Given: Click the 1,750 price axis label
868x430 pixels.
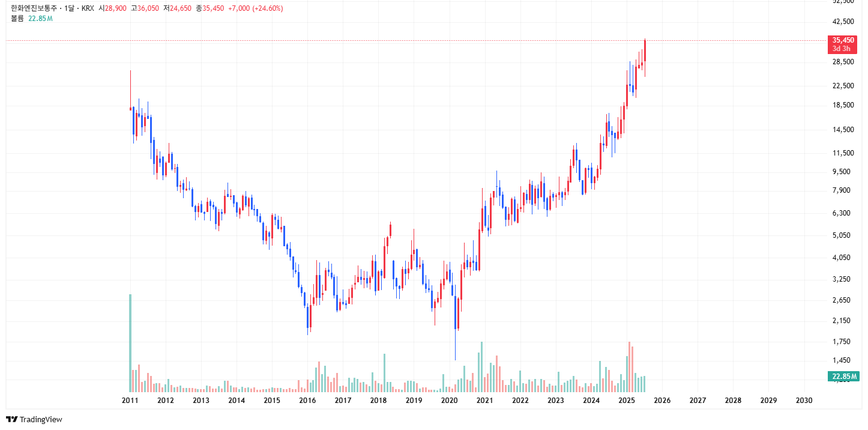Looking at the screenshot, I should [x=843, y=342].
